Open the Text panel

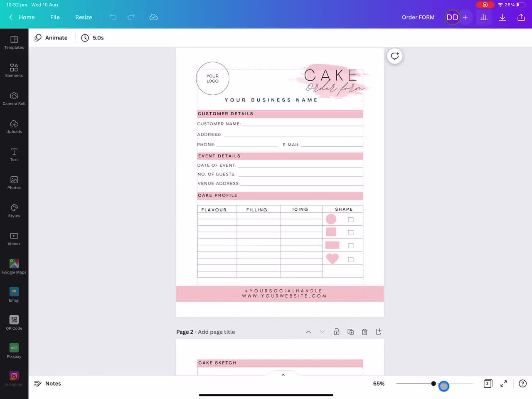[x=14, y=155]
